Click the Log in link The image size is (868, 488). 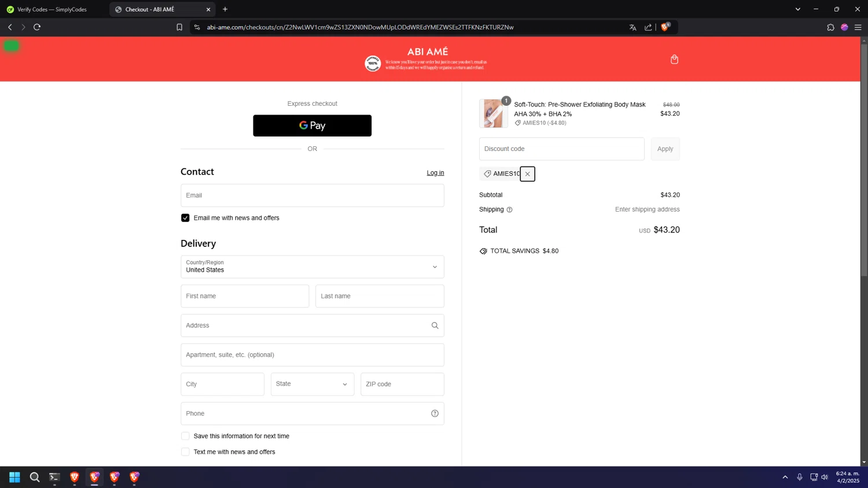coord(435,173)
